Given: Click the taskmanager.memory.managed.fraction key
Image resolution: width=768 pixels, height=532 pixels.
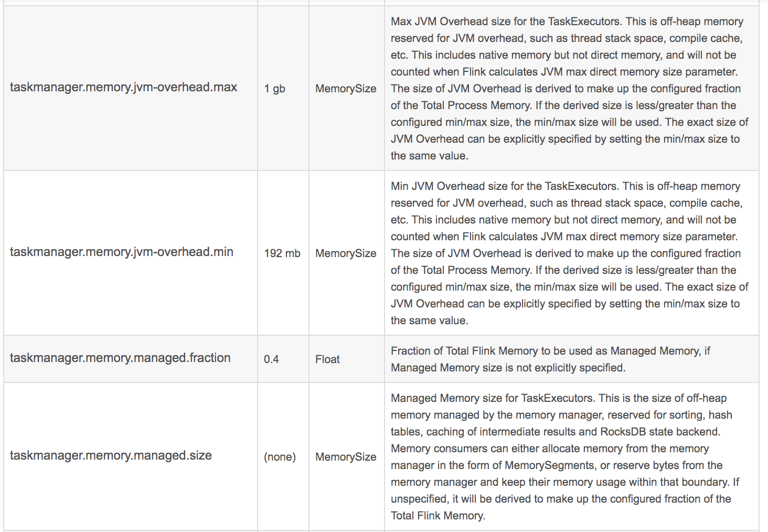Looking at the screenshot, I should (120, 358).
